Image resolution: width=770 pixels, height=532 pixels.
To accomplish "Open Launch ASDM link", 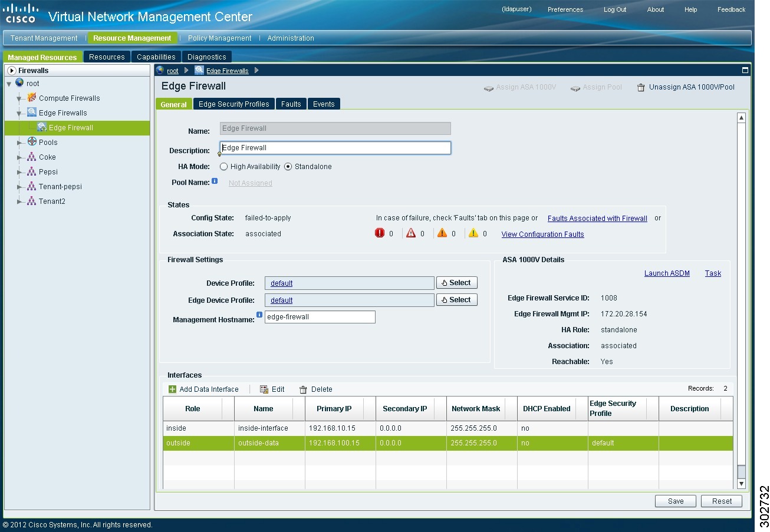I will tap(667, 273).
